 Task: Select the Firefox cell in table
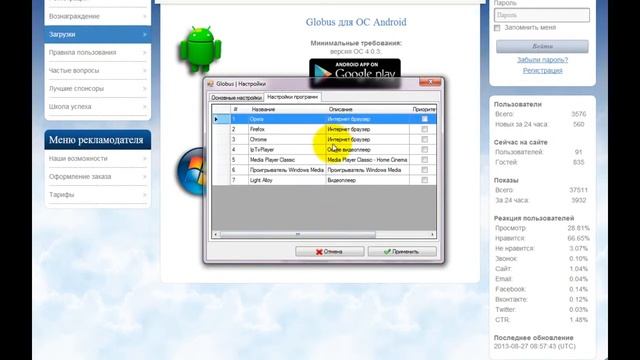[287, 129]
